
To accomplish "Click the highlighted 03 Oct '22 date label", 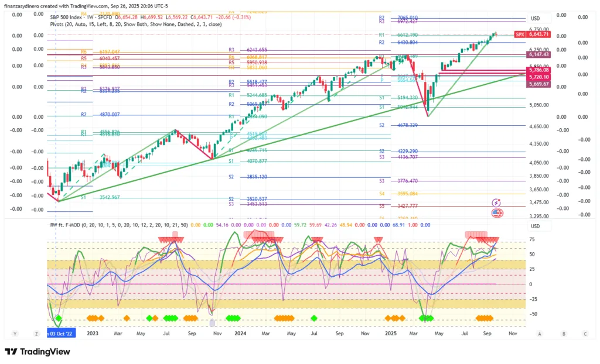I will [x=58, y=334].
